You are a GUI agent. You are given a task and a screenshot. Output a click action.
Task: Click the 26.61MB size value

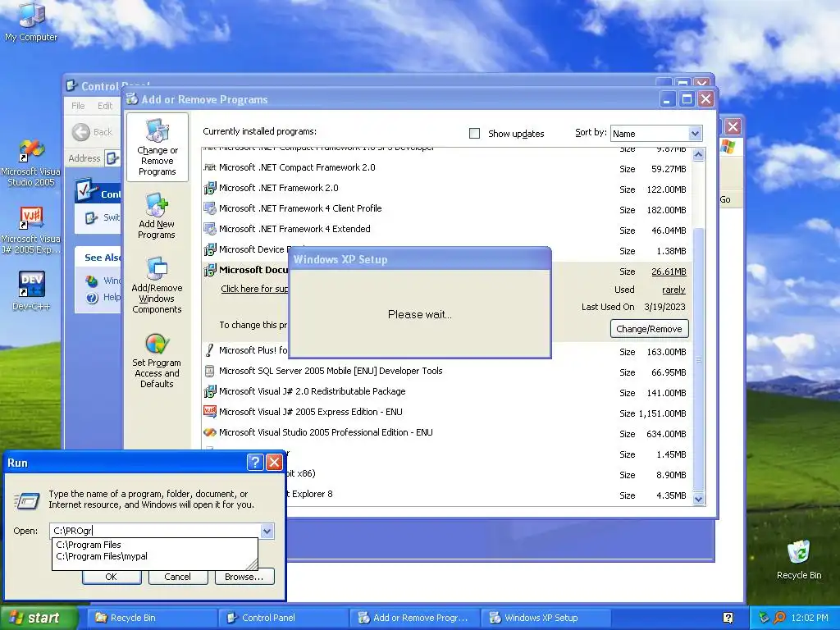[669, 272]
